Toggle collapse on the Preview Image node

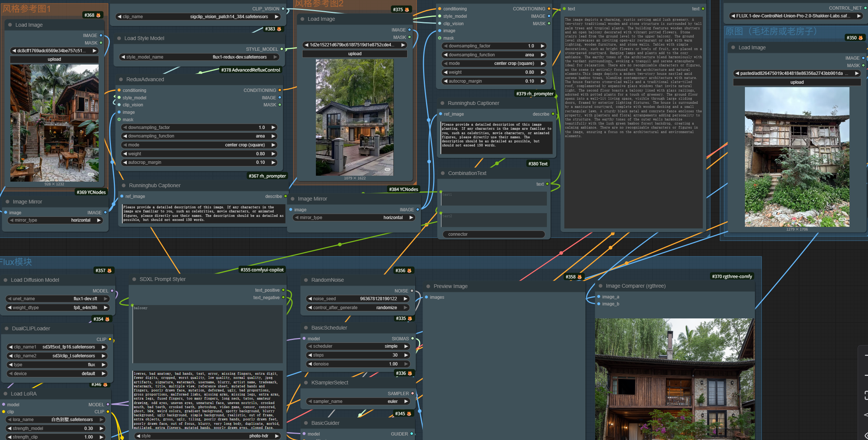click(x=428, y=286)
